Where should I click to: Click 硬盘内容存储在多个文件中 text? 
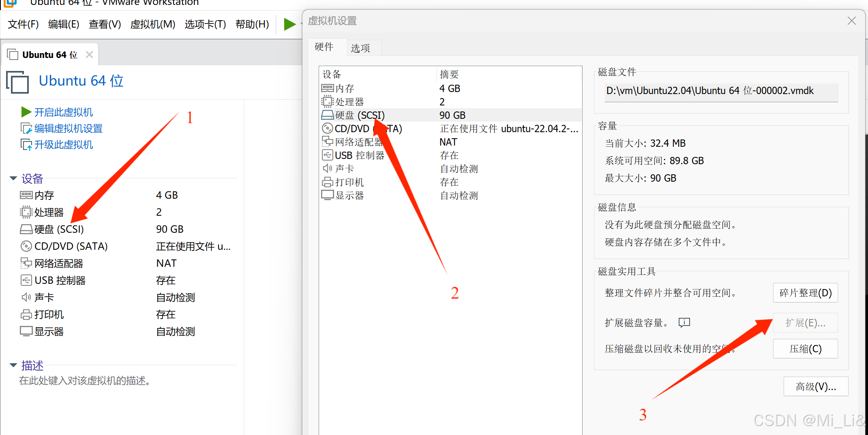click(666, 242)
